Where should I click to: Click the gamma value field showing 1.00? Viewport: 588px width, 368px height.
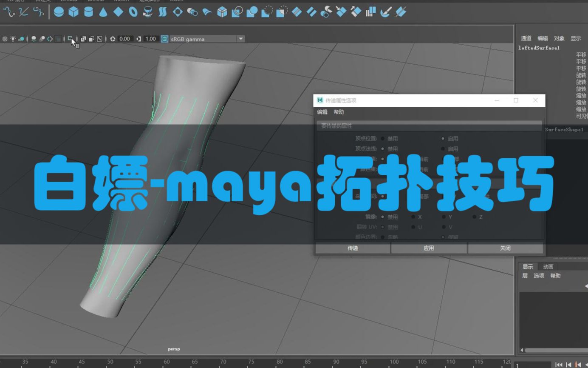[151, 39]
